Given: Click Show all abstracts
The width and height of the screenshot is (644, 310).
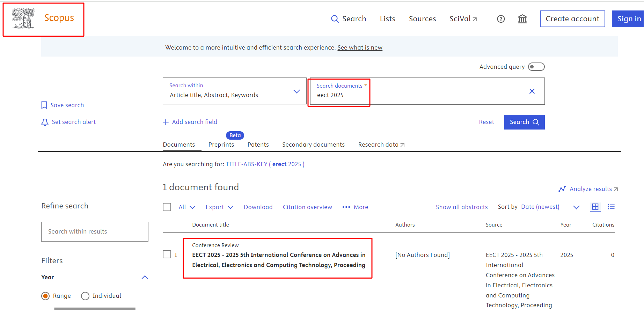Looking at the screenshot, I should point(462,207).
